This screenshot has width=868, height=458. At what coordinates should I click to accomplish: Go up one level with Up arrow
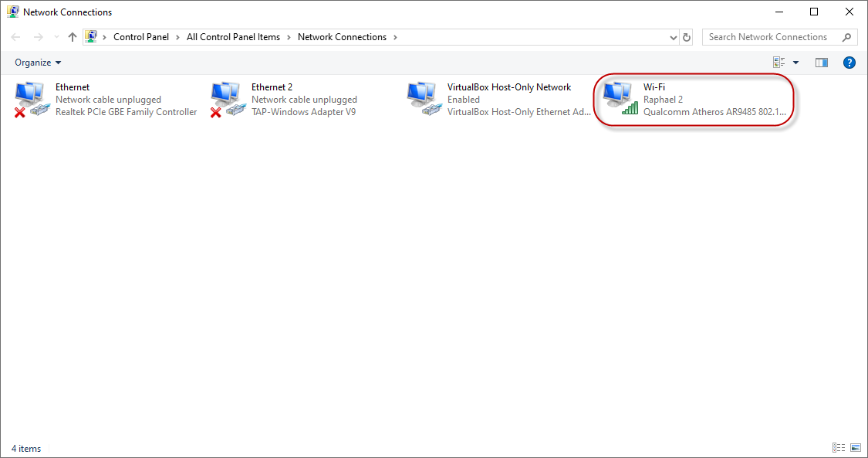[73, 37]
